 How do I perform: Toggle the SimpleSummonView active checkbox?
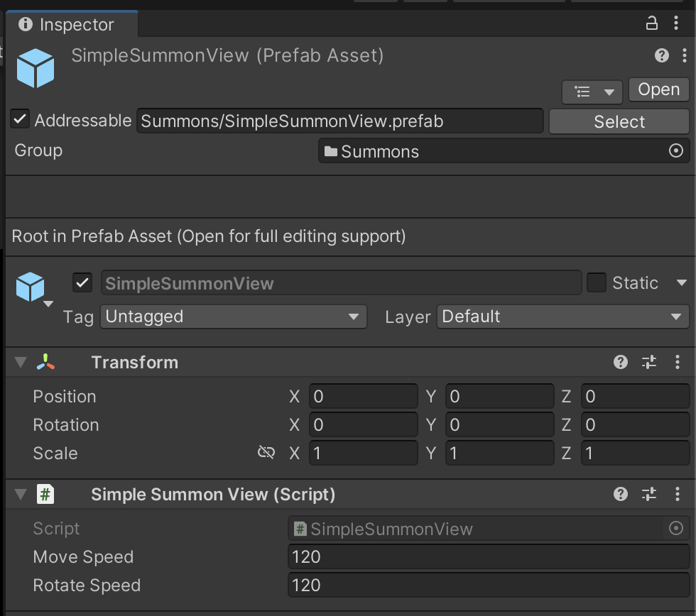[x=83, y=283]
